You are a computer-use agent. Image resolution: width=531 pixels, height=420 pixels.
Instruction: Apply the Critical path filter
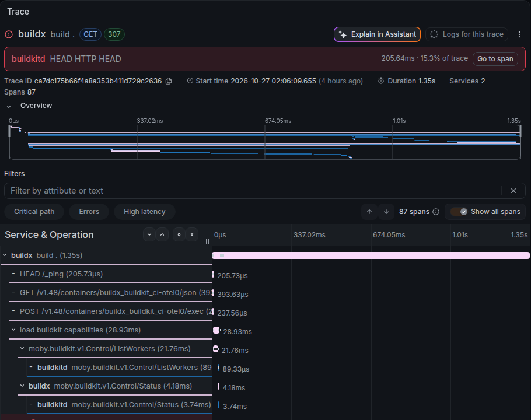click(x=34, y=212)
